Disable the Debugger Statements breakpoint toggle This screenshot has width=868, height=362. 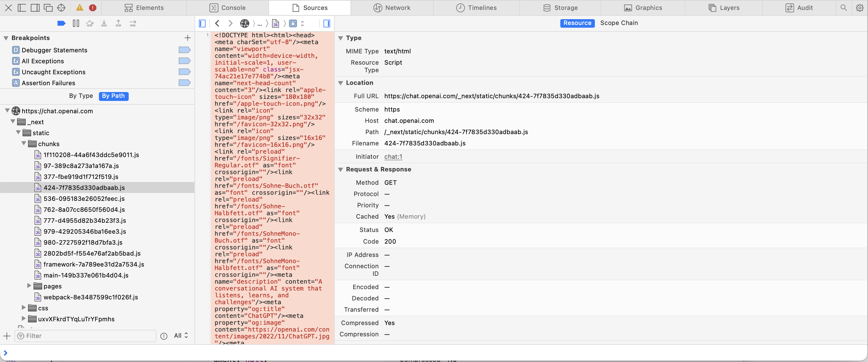click(x=184, y=50)
